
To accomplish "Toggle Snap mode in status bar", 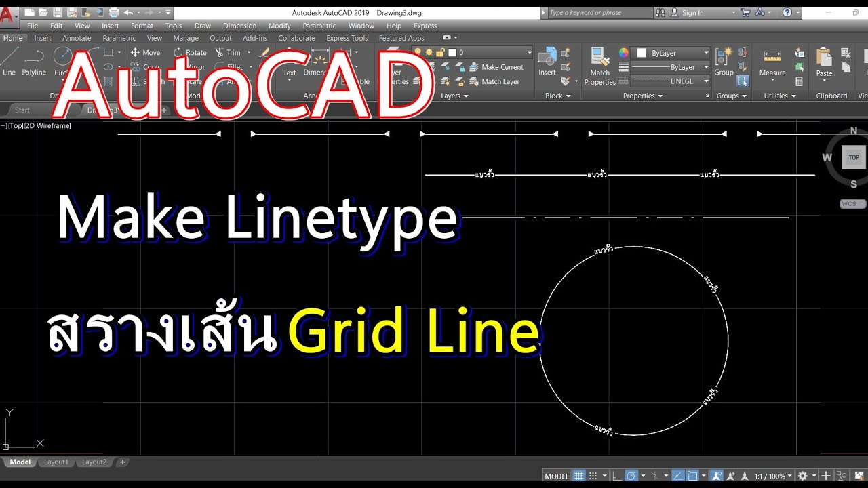I will (593, 476).
